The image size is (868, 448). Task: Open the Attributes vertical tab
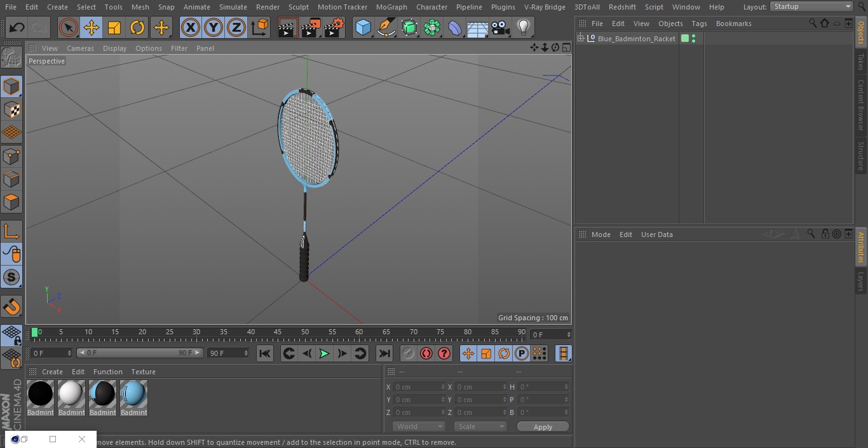click(861, 248)
